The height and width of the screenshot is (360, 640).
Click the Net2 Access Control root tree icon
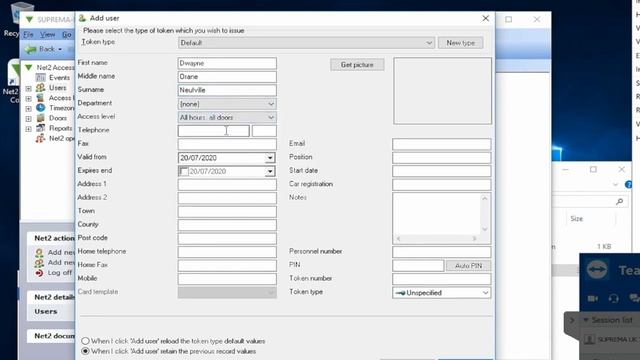(x=29, y=67)
